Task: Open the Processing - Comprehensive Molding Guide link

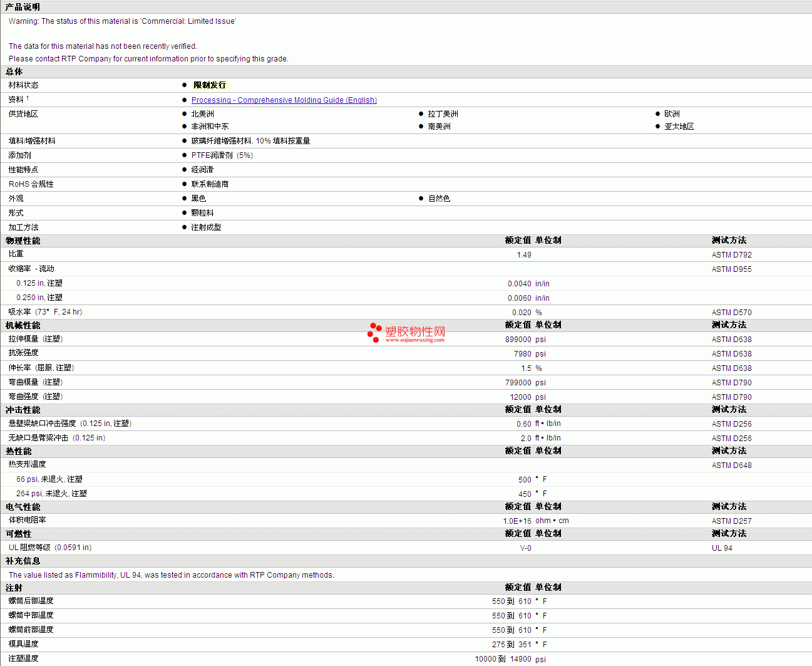Action: pyautogui.click(x=284, y=100)
